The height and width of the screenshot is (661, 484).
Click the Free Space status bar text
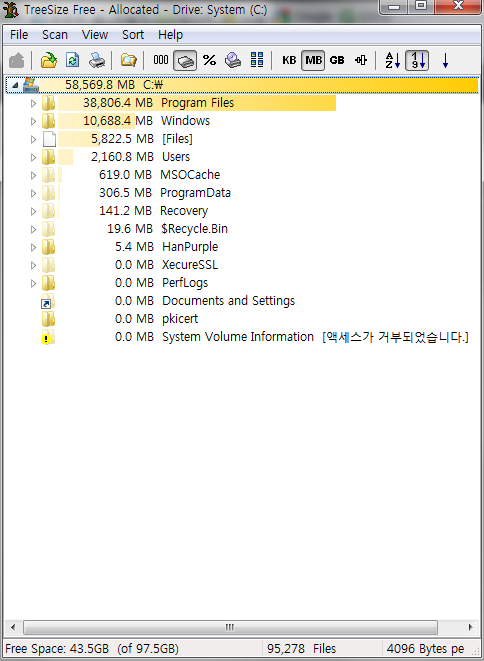pos(92,648)
